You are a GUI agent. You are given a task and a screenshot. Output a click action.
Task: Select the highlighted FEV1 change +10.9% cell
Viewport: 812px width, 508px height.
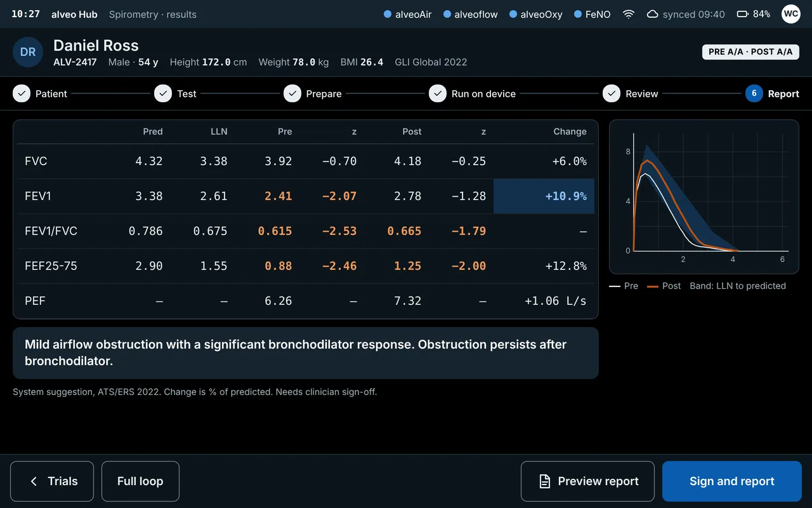tap(544, 196)
